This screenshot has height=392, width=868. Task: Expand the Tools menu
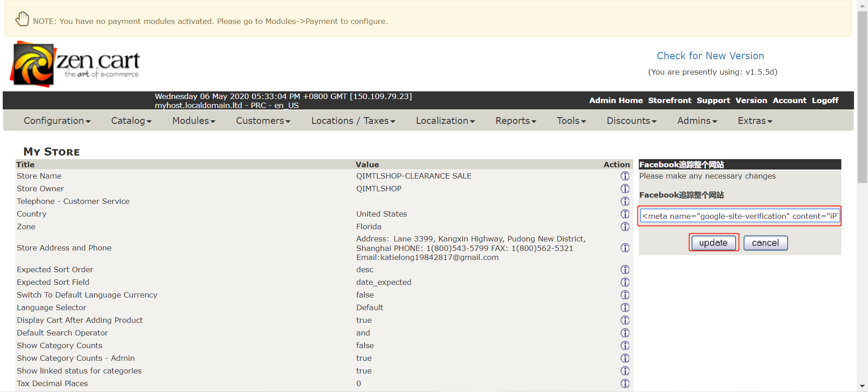[x=571, y=121]
